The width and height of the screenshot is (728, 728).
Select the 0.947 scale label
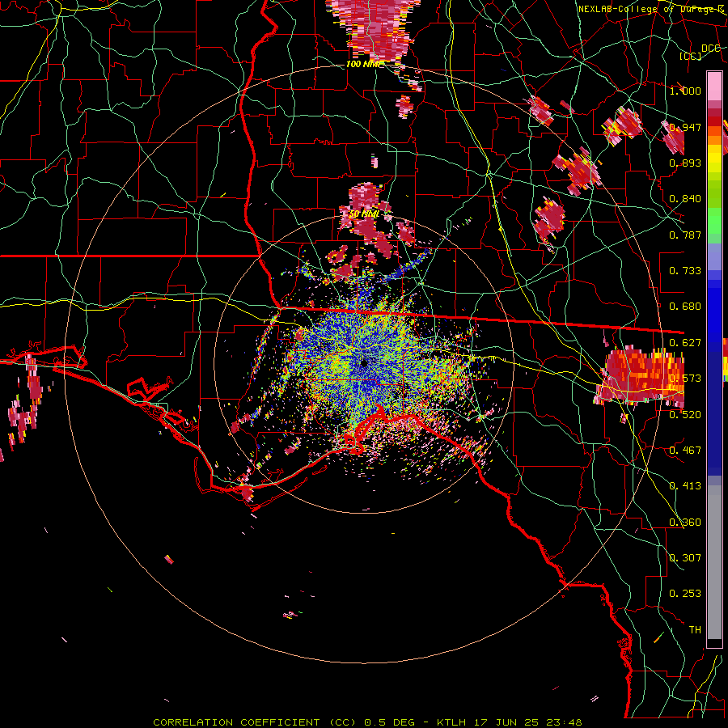click(685, 127)
